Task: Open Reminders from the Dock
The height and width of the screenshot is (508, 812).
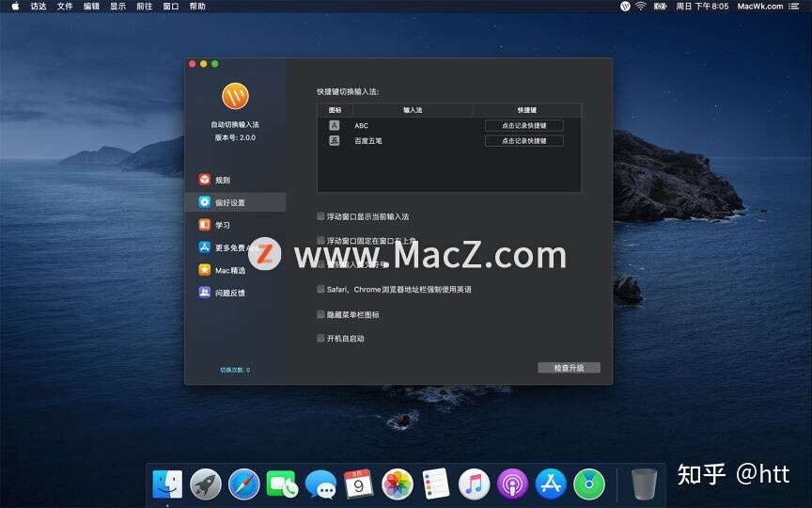Action: [x=435, y=484]
